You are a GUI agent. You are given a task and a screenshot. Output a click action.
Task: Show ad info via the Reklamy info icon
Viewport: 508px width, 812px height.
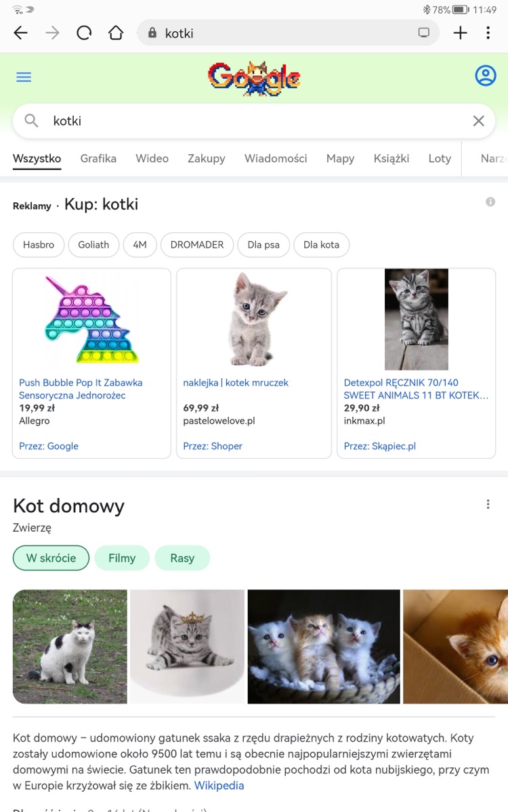[490, 202]
